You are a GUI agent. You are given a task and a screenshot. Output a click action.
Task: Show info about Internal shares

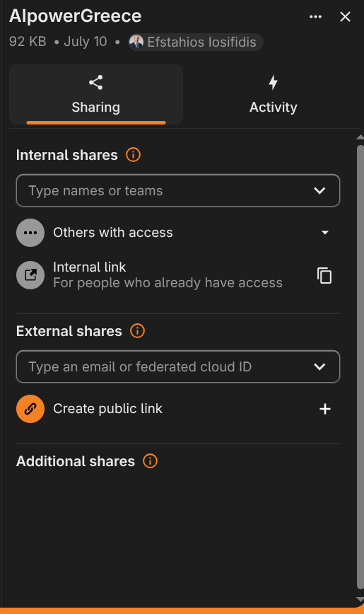coord(133,155)
